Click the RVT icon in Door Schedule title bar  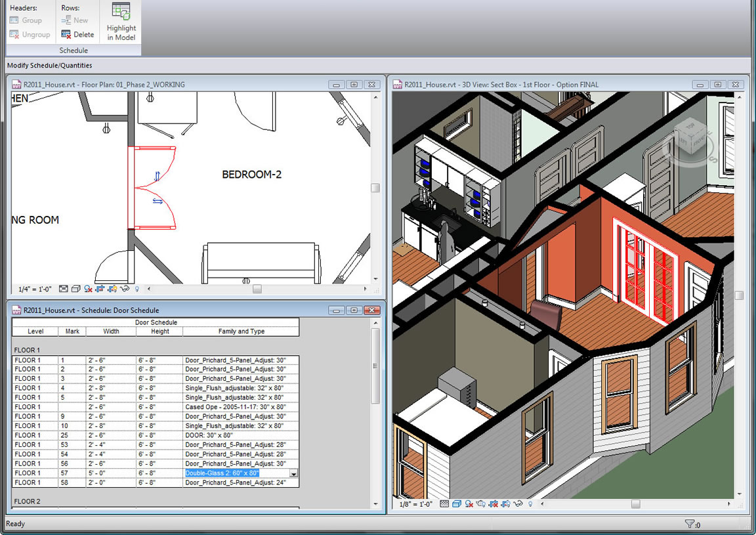click(17, 310)
